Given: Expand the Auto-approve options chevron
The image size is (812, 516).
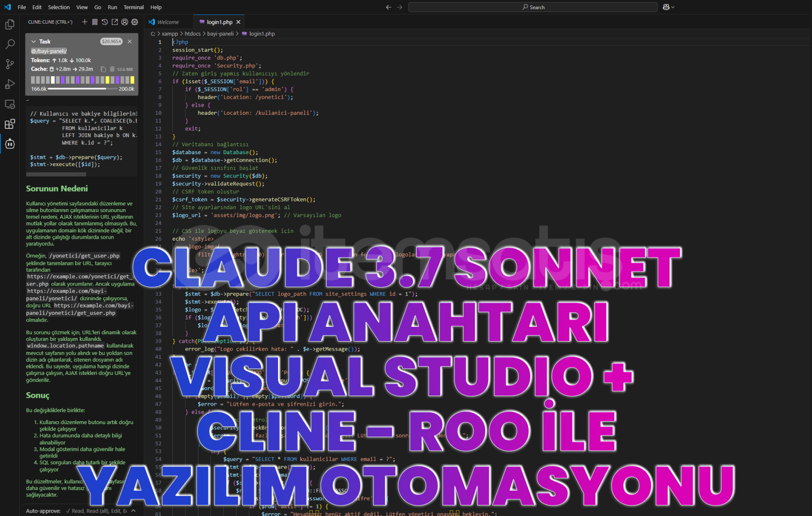Looking at the screenshot, I should [133, 511].
